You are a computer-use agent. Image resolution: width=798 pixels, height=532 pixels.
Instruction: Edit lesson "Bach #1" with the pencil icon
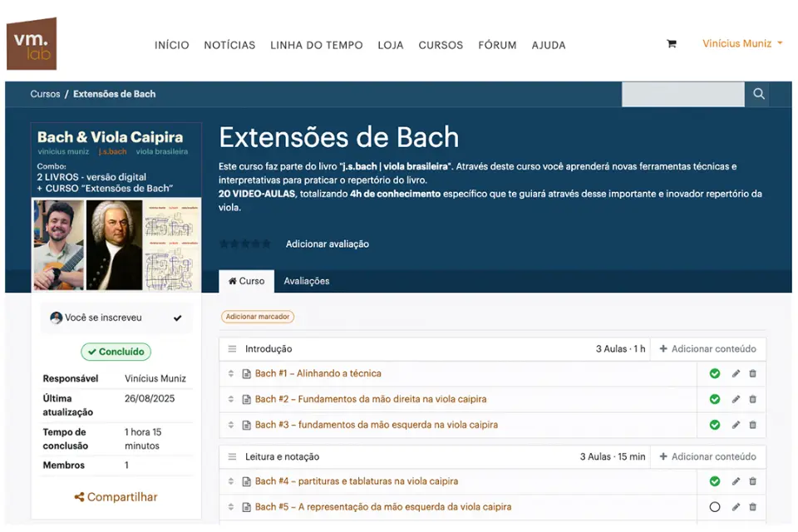pyautogui.click(x=735, y=373)
